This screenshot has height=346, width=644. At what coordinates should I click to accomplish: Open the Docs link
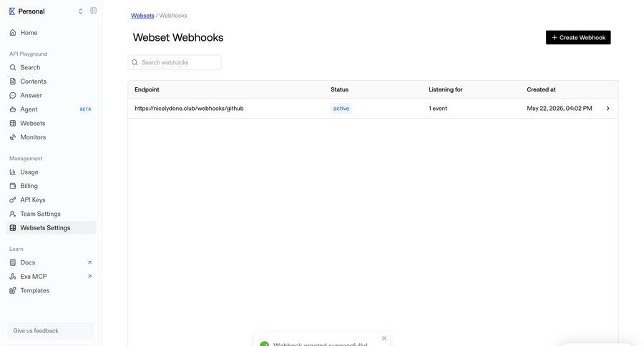pos(50,262)
